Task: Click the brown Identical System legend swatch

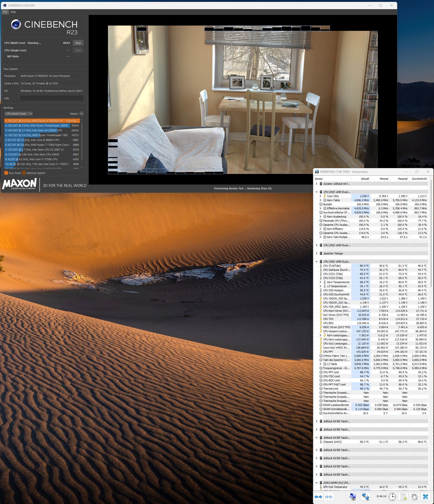Action: 24,173
